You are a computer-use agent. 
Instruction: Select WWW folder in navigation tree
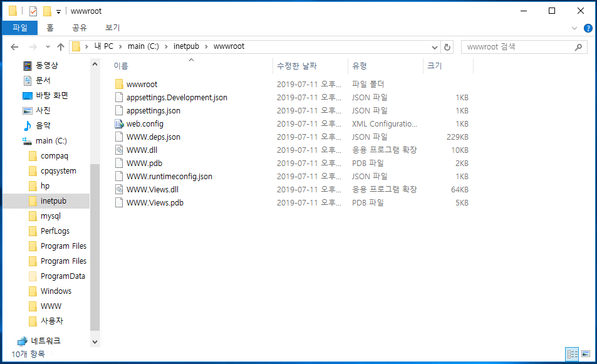(51, 306)
